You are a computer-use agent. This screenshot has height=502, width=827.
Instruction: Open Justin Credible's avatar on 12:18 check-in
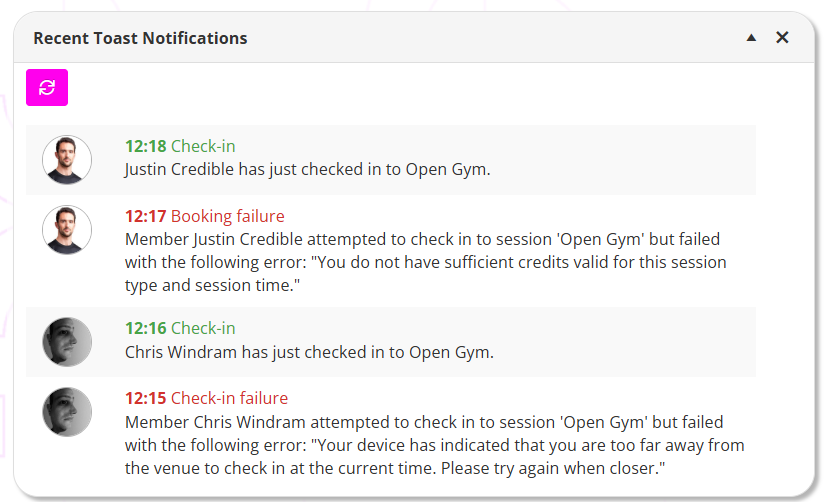pos(67,160)
